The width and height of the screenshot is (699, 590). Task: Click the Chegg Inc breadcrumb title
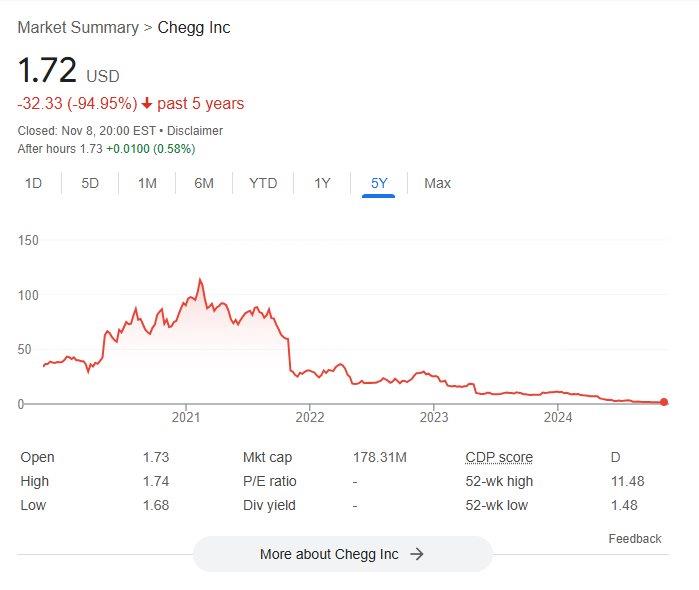click(194, 27)
